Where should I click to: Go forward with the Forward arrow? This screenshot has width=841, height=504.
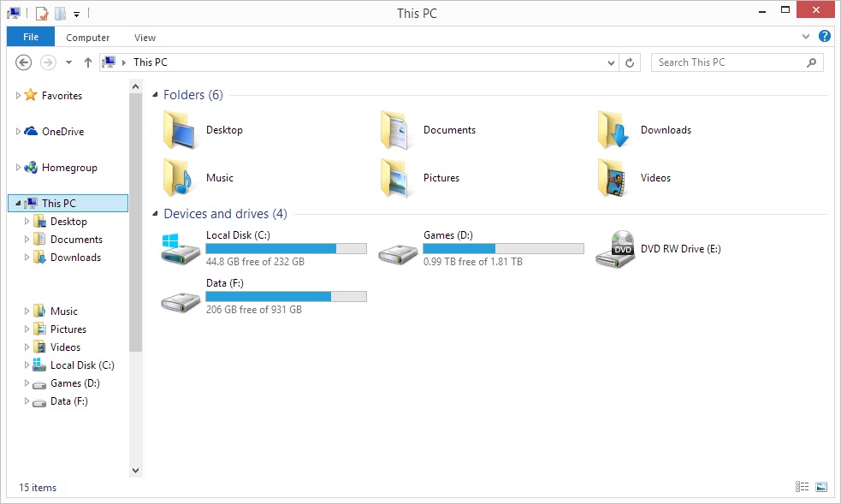48,62
